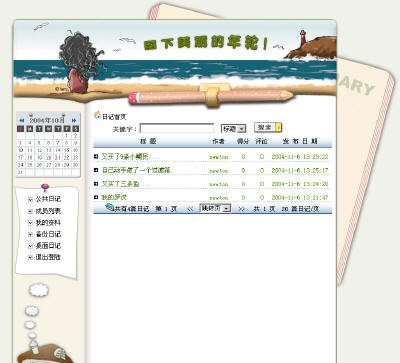The width and height of the screenshot is (400, 363).
Task: Click author newton on the 13:29:22 row
Action: coord(219,157)
